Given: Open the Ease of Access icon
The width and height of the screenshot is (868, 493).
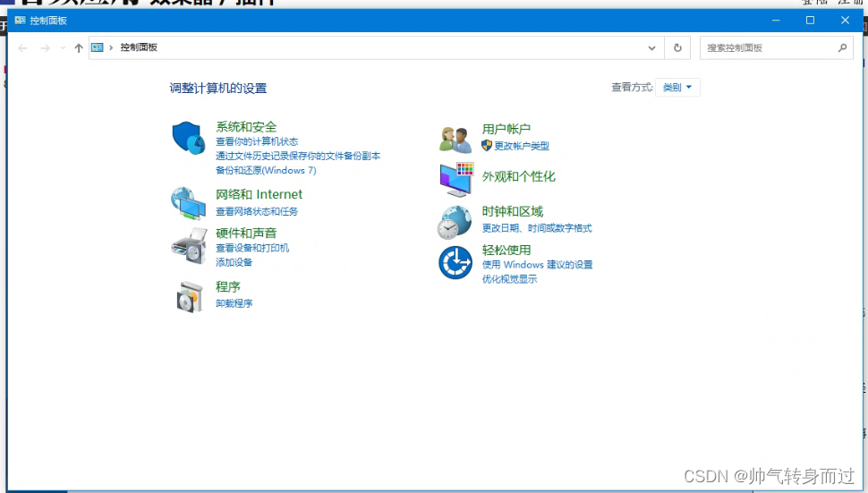Looking at the screenshot, I should pos(455,263).
